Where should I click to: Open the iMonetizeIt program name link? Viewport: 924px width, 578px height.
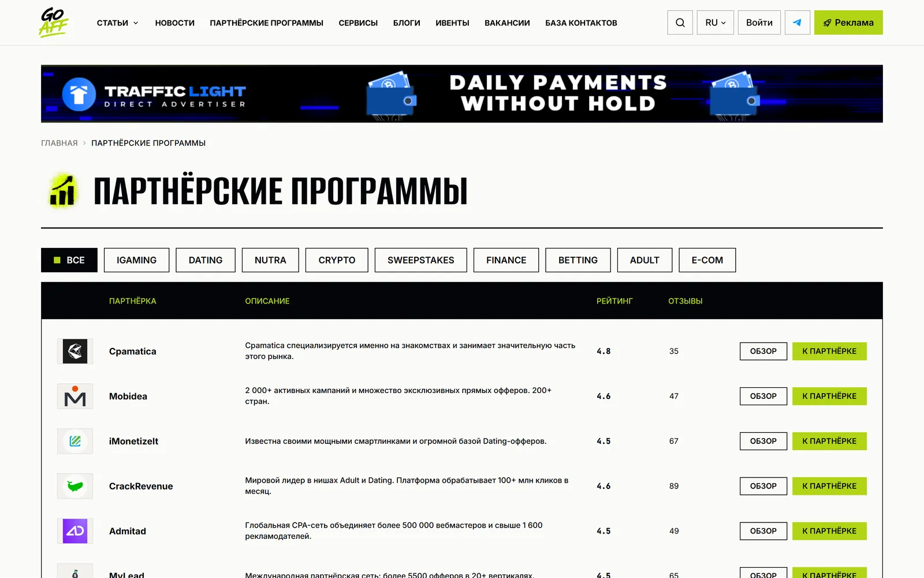click(x=133, y=441)
